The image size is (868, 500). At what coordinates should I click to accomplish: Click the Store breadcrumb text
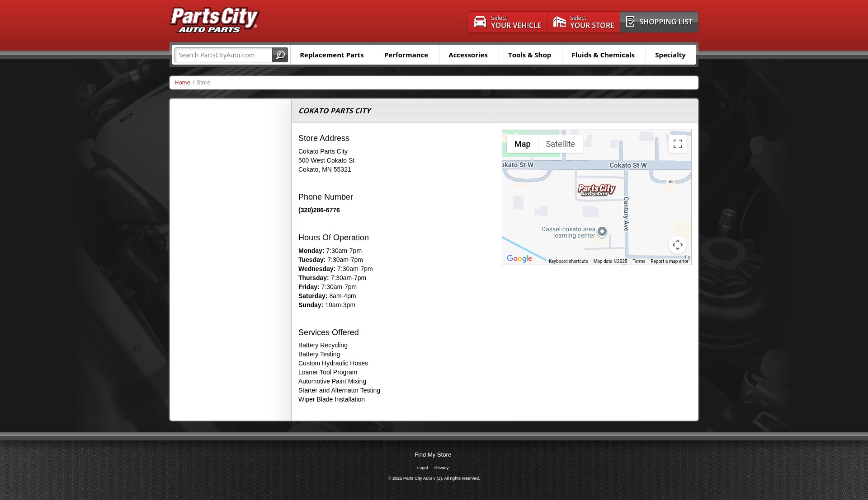[203, 83]
